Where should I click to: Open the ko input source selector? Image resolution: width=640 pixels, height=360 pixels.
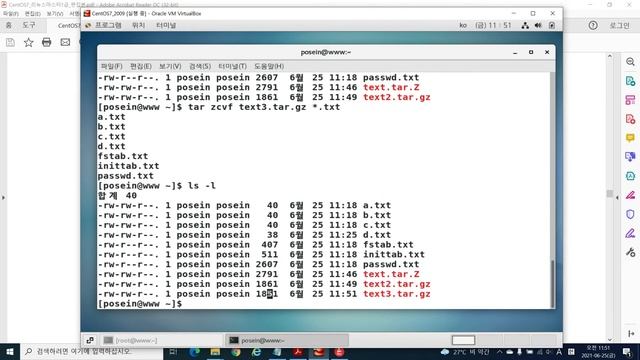coord(463,25)
